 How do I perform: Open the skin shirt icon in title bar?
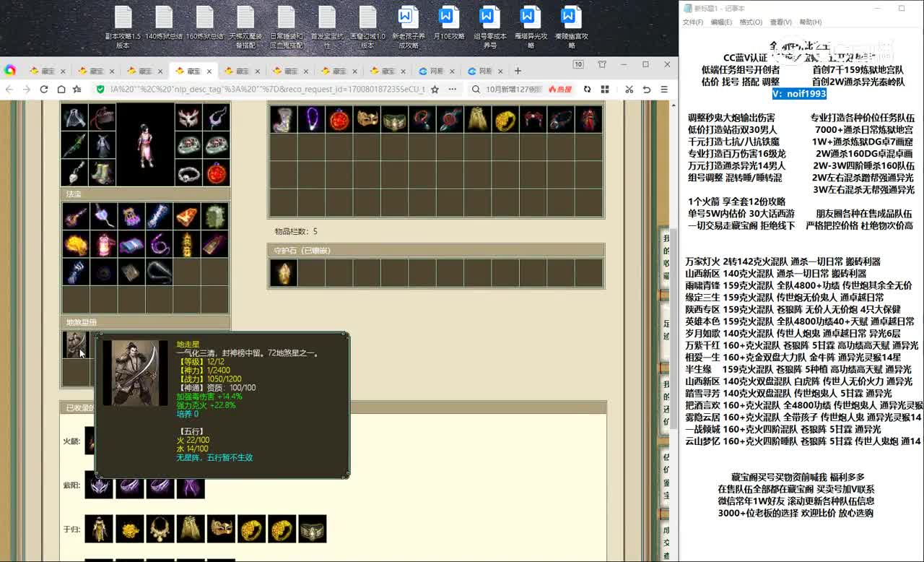[602, 64]
